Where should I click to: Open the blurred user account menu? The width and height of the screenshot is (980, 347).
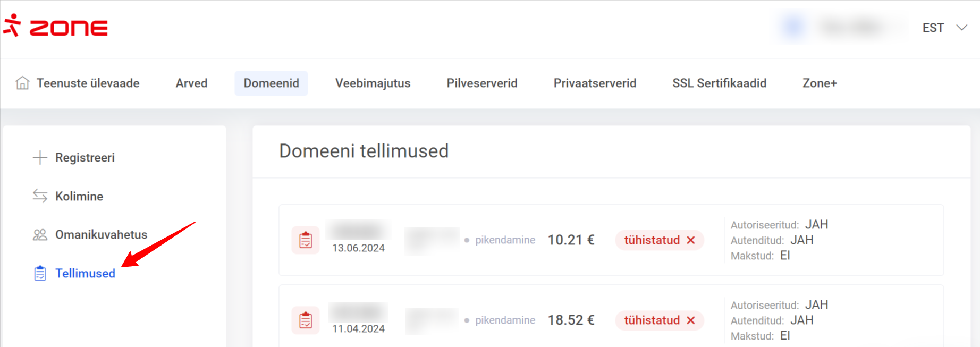tap(842, 27)
